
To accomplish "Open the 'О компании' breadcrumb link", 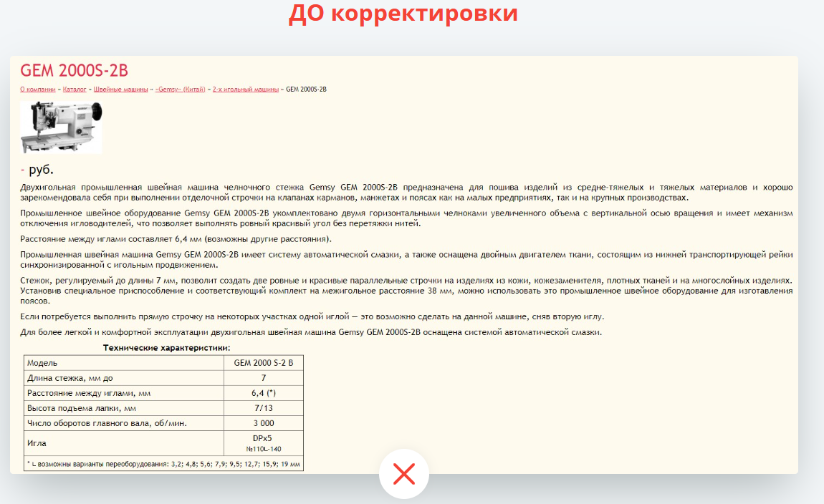I will pyautogui.click(x=38, y=89).
